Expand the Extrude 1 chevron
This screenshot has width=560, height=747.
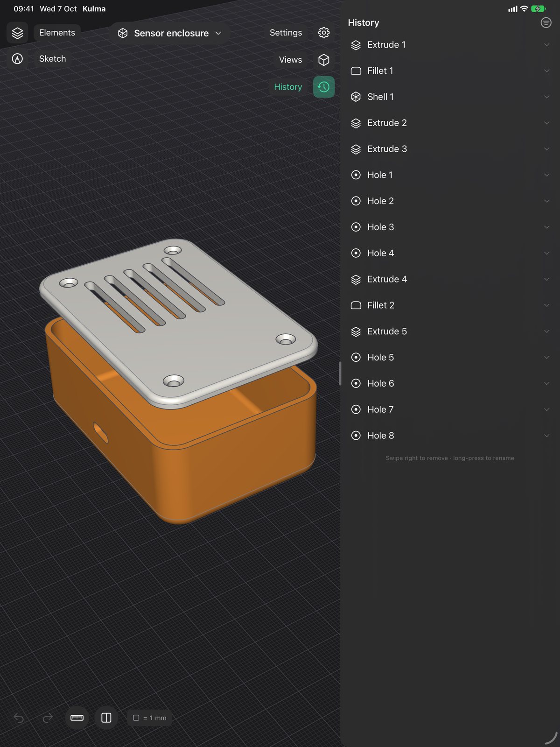click(546, 45)
